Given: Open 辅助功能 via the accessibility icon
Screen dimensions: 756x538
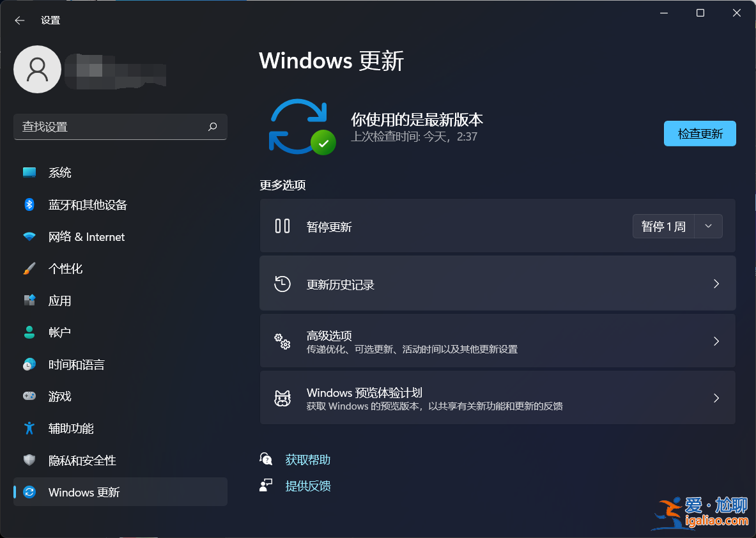Looking at the screenshot, I should click(29, 428).
